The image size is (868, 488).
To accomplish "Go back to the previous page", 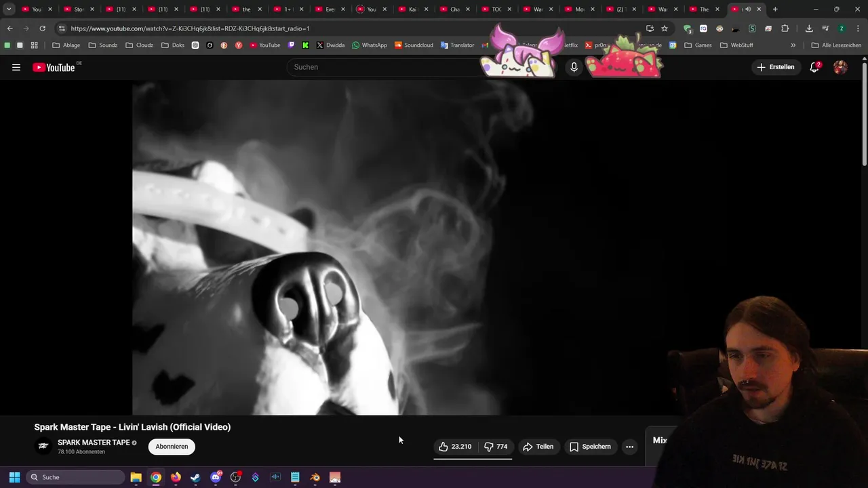I will click(x=9, y=28).
